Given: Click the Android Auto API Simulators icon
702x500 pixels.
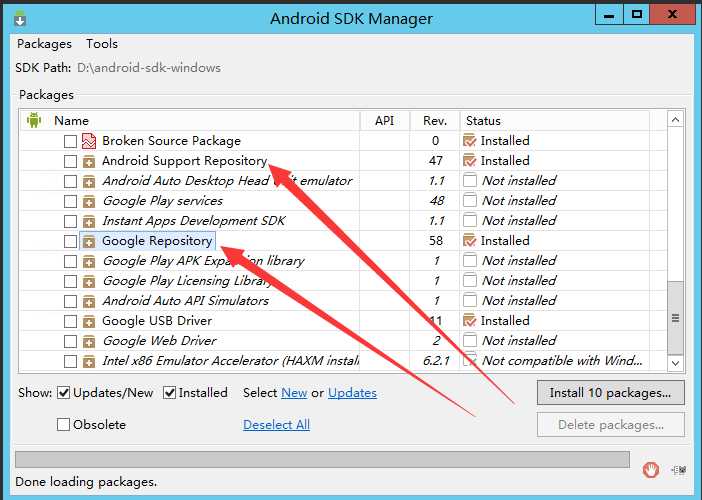Looking at the screenshot, I should click(x=89, y=301).
